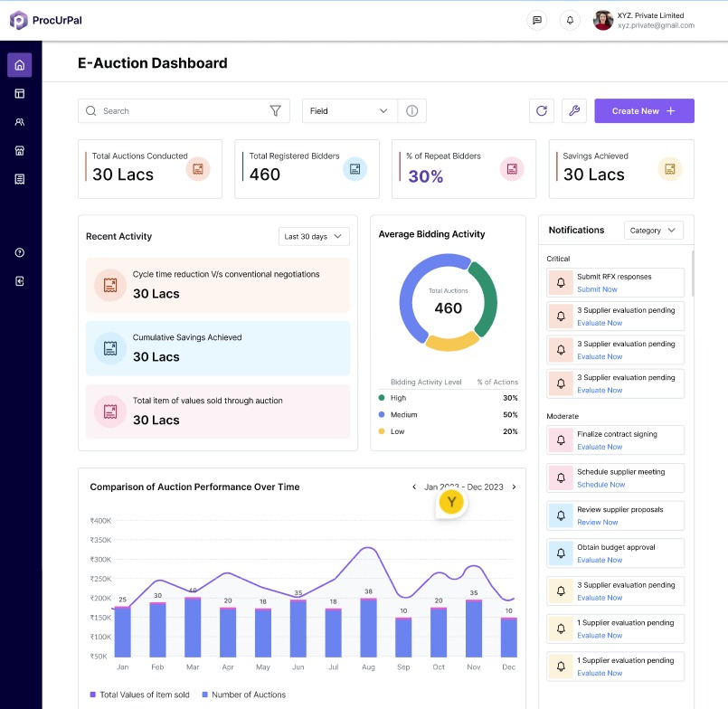Open the notification bell in header
728x709 pixels.
[570, 20]
